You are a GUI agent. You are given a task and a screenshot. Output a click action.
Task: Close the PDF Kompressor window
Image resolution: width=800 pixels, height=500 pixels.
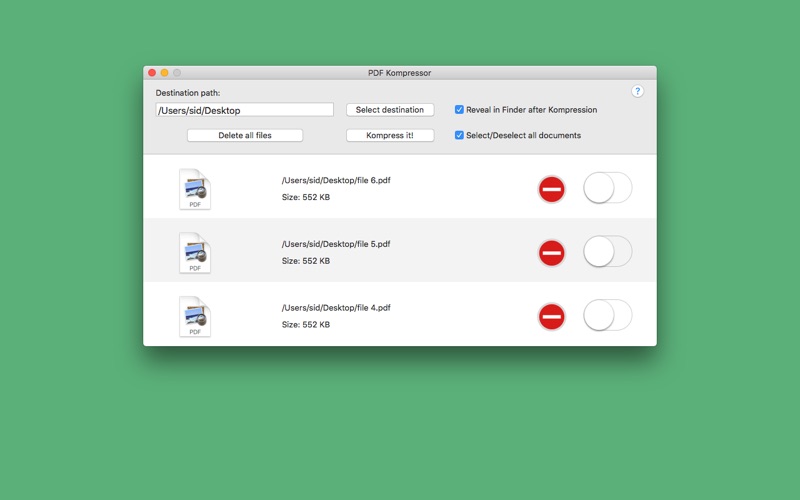152,73
